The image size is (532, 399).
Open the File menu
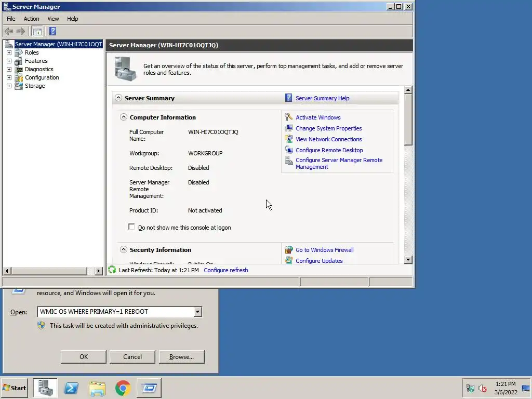pos(11,19)
